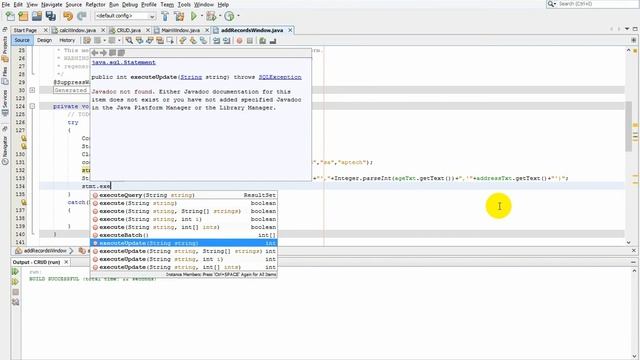Click the Clean and Build icon
The image size is (640, 360).
179,16
